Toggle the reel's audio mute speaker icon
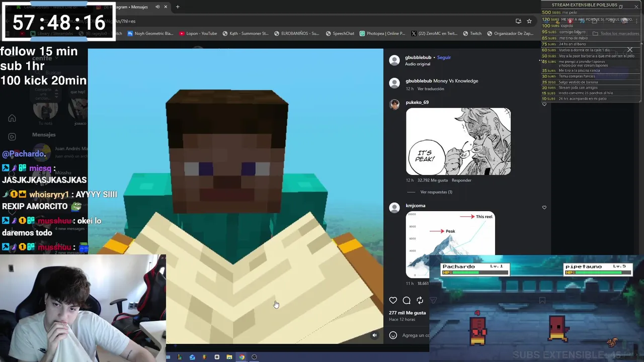Viewport: 644px width, 362px height. (x=374, y=335)
